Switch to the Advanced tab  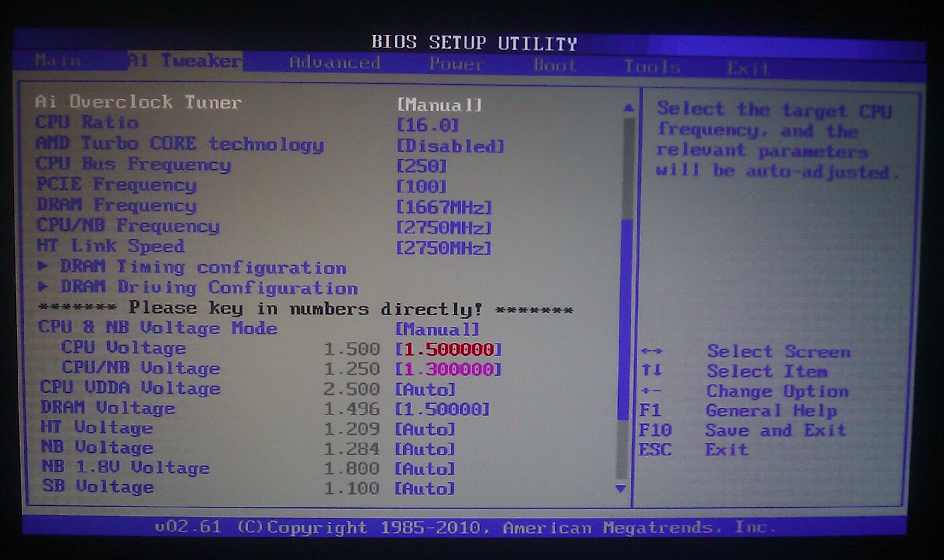pyautogui.click(x=335, y=63)
